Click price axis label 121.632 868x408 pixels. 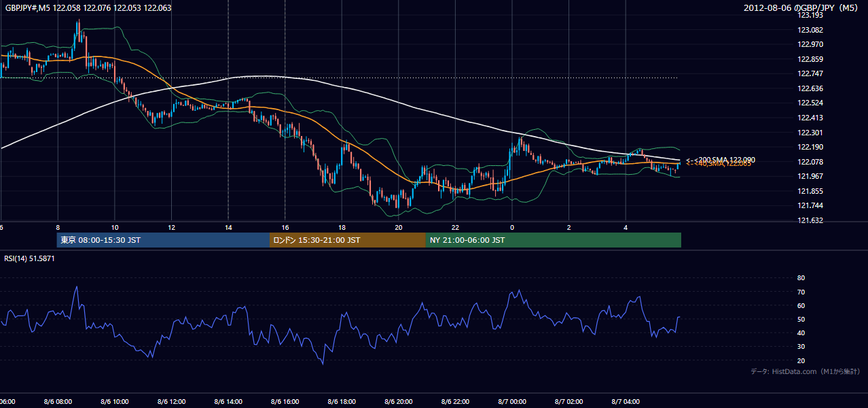(810, 220)
